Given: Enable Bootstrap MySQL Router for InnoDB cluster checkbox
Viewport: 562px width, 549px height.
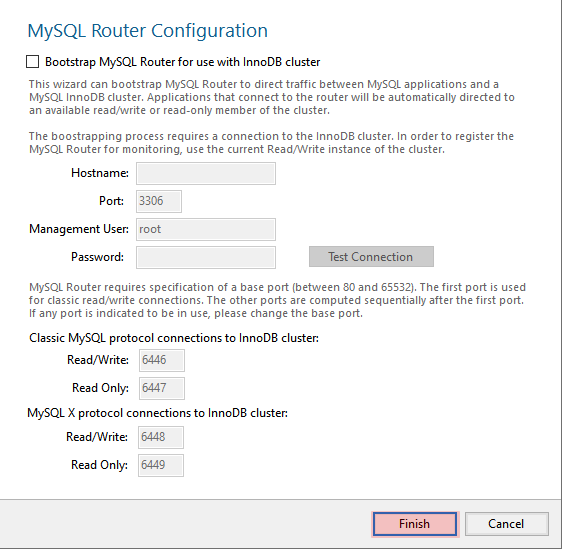Looking at the screenshot, I should coord(33,62).
